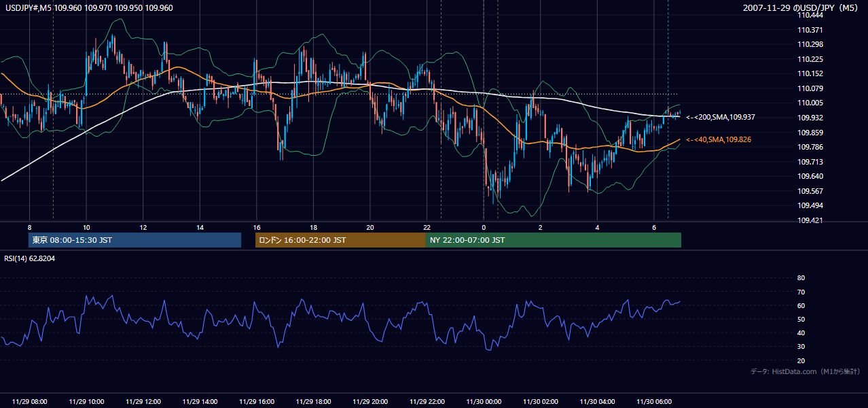The image size is (868, 408).
Task: Click the HistData.com data source credit
Action: [x=805, y=371]
